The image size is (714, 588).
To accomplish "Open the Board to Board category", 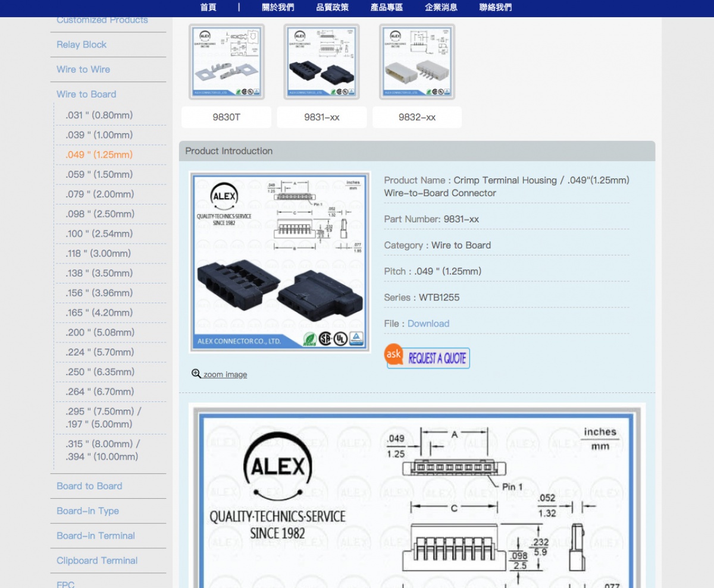I will pos(89,486).
